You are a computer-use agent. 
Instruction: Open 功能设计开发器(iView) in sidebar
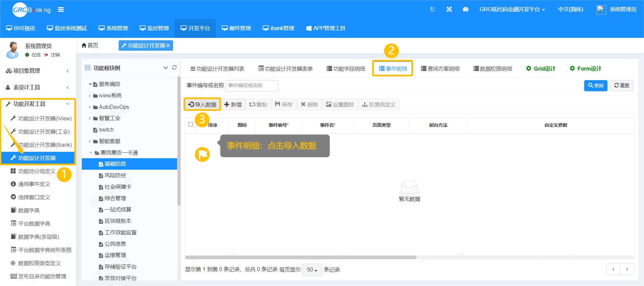(x=45, y=118)
